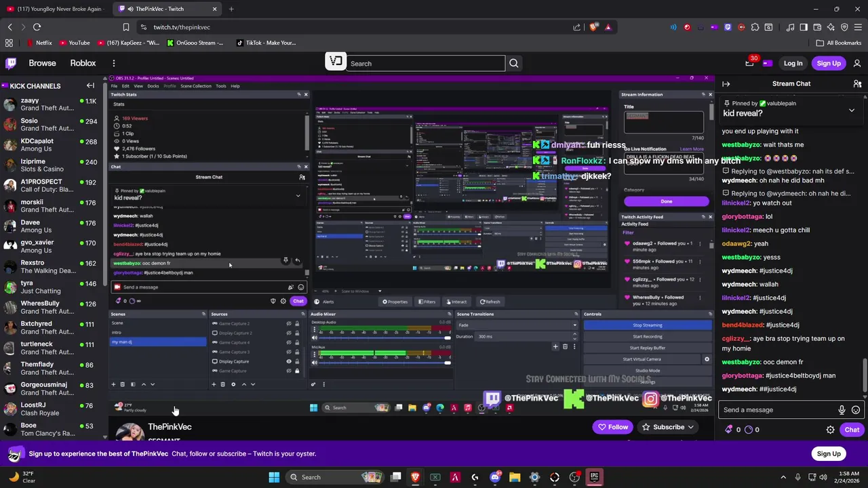Open the Netflix bookmark
Screen dimensions: 868x488
[39, 43]
